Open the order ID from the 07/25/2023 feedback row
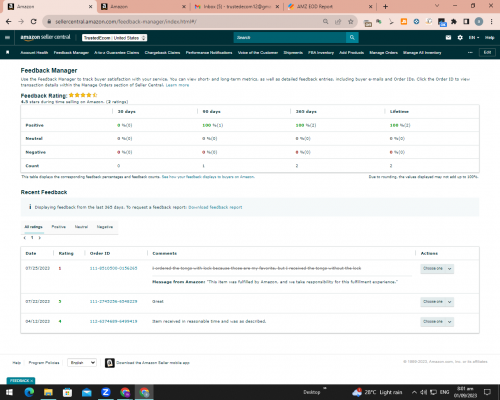500x400 pixels. point(113,268)
